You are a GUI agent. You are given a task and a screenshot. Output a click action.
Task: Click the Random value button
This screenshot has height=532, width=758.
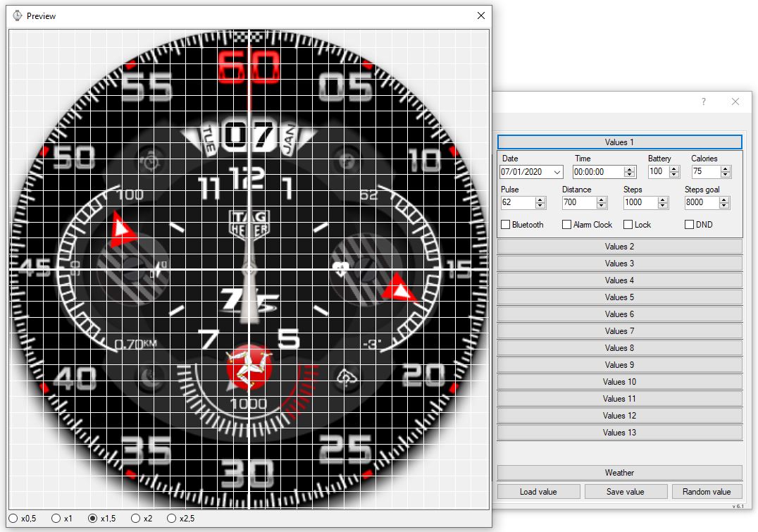[x=707, y=491]
